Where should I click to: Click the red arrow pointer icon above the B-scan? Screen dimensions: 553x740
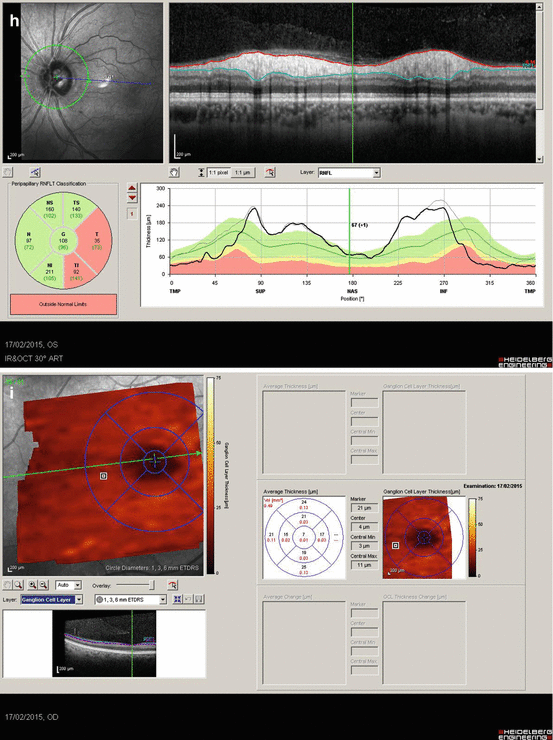pyautogui.click(x=270, y=173)
